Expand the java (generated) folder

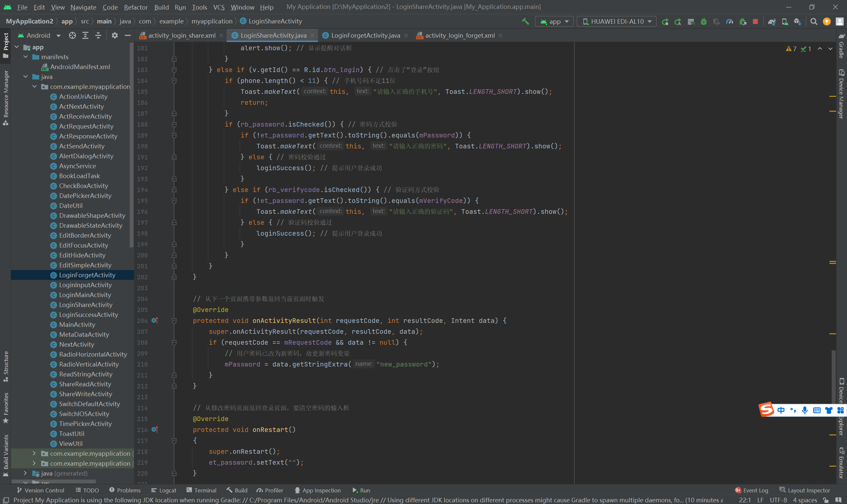click(25, 473)
